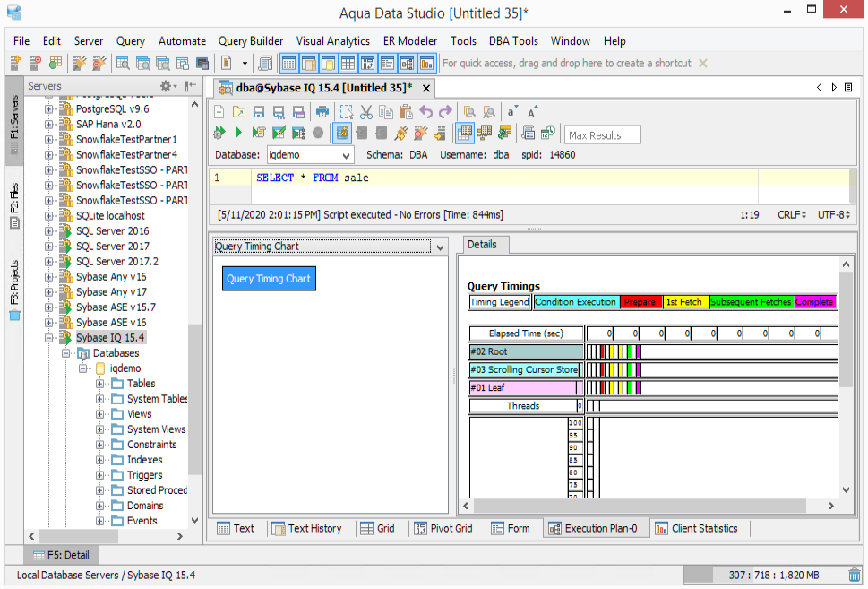Click the Undo arrow icon
This screenshot has width=868, height=589.
(x=426, y=112)
